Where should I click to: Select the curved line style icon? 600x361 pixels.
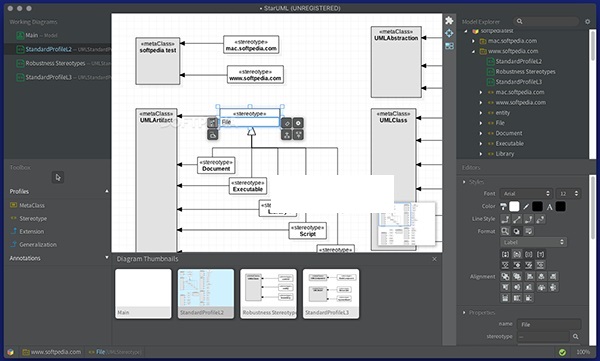point(540,219)
